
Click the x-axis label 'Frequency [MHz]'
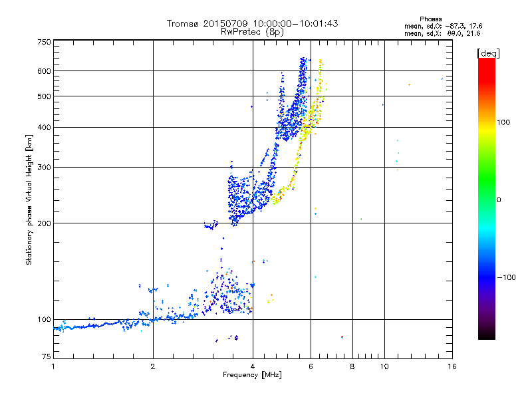tap(252, 375)
